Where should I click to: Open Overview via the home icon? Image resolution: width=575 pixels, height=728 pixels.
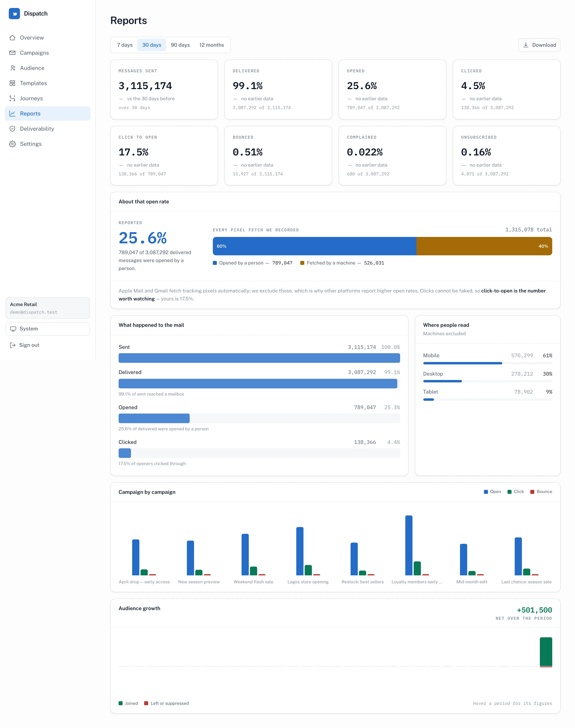(x=12, y=38)
